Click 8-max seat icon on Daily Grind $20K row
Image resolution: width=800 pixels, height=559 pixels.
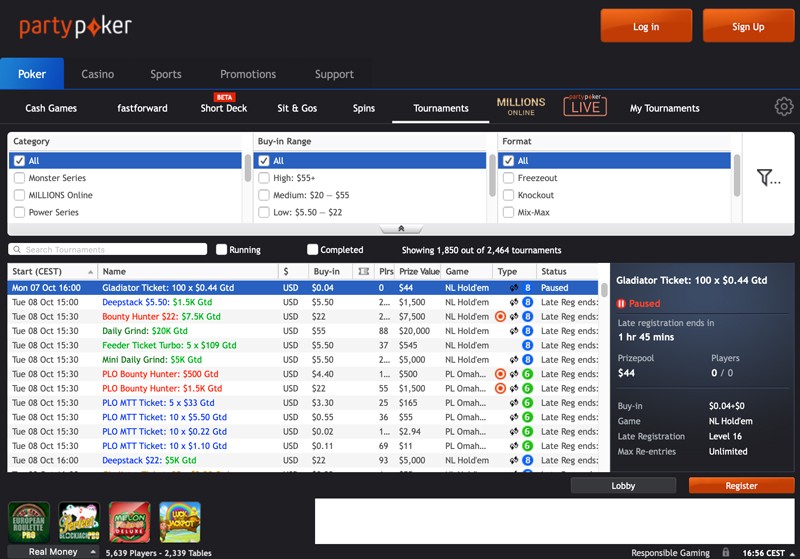(528, 331)
